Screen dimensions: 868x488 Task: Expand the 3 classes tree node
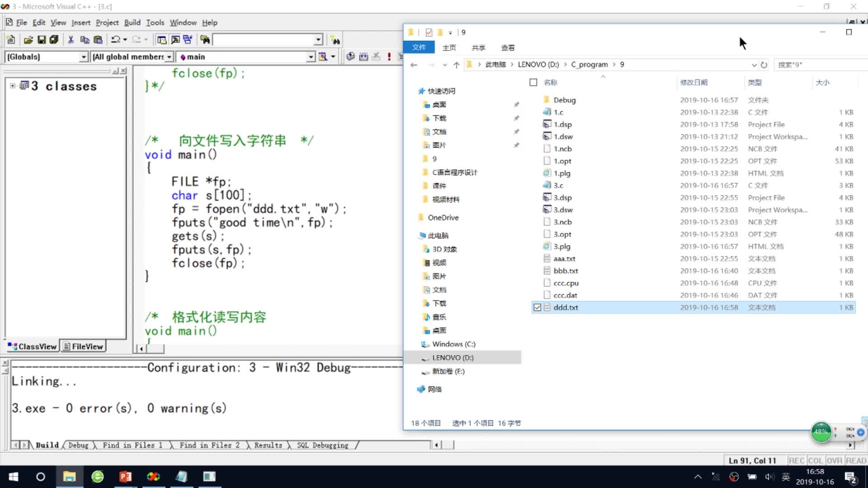[13, 86]
